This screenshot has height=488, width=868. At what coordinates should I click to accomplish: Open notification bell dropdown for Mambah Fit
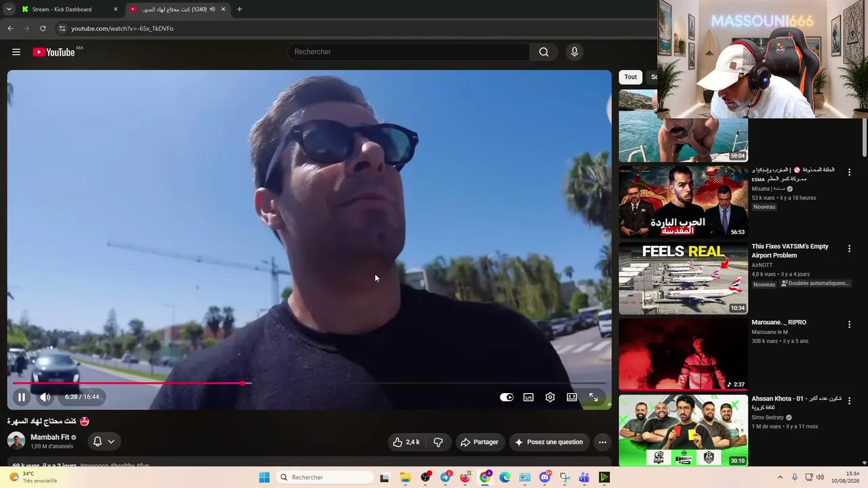tap(104, 442)
